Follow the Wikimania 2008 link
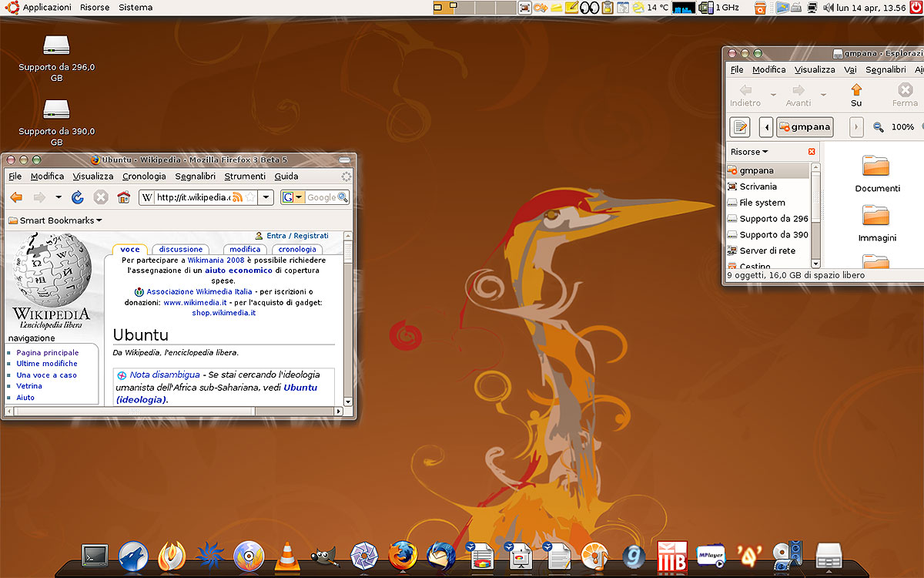924x578 pixels. point(216,260)
